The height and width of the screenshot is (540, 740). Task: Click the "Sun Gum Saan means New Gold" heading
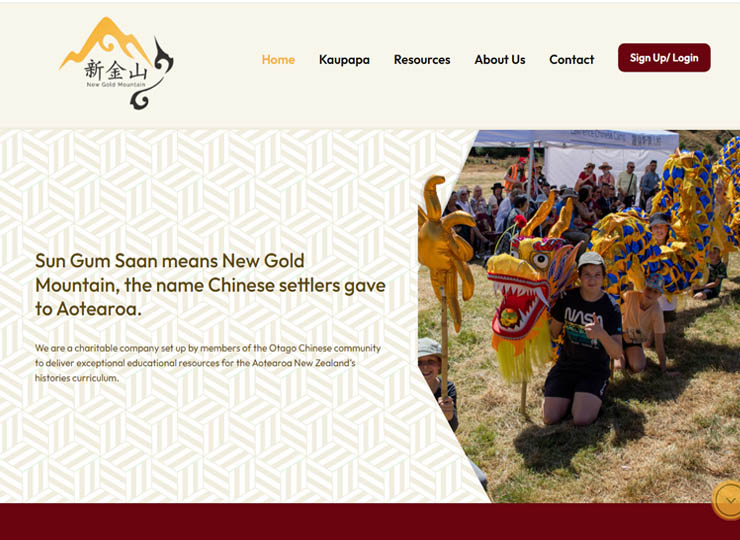tap(170, 261)
